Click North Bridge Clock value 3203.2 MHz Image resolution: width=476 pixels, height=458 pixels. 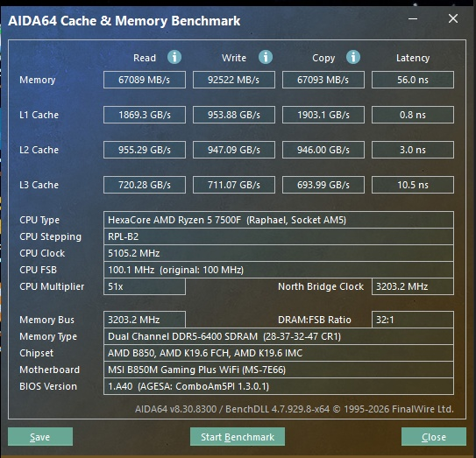click(x=413, y=286)
